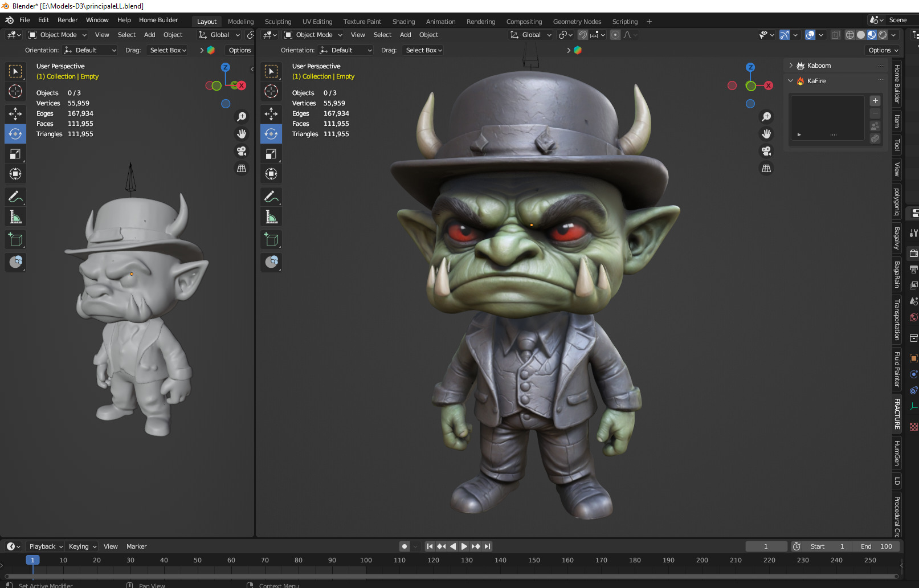Toggle snapping magnet in right viewport header
The height and width of the screenshot is (588, 919).
pyautogui.click(x=582, y=35)
